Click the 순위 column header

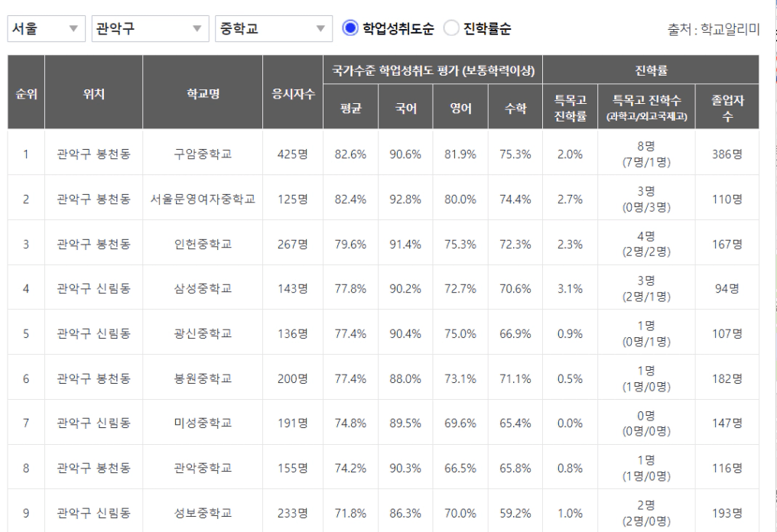tap(26, 92)
